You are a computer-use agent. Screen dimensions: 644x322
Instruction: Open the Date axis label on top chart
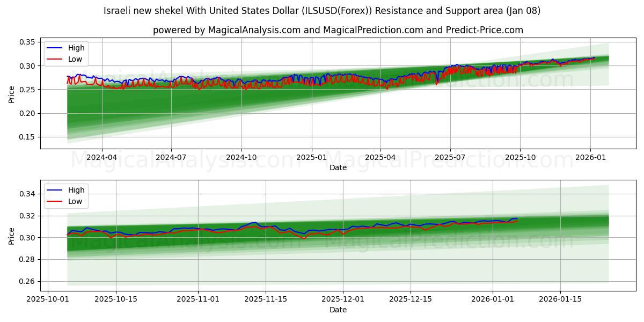[337, 167]
